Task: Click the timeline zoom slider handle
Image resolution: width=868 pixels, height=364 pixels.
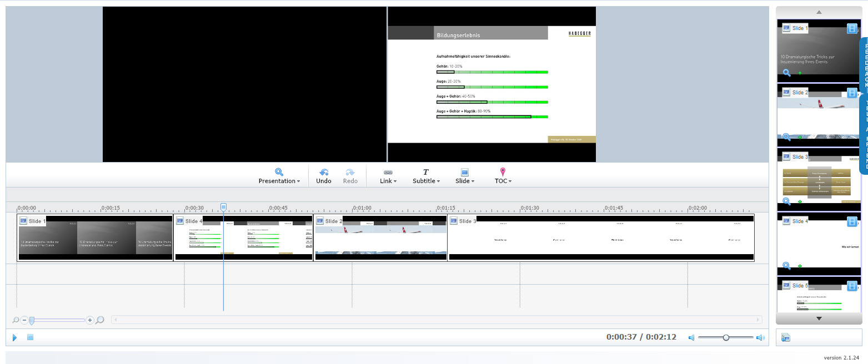Action: click(x=32, y=320)
